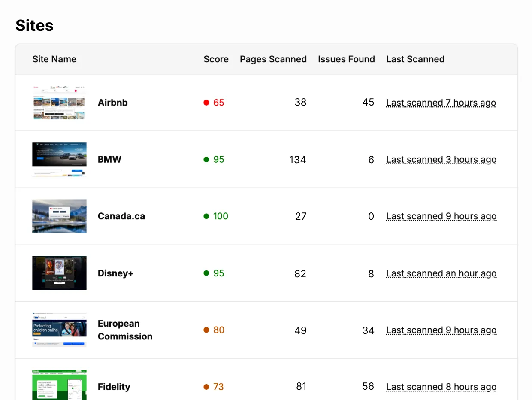Select the Disney+ site name

[115, 273]
